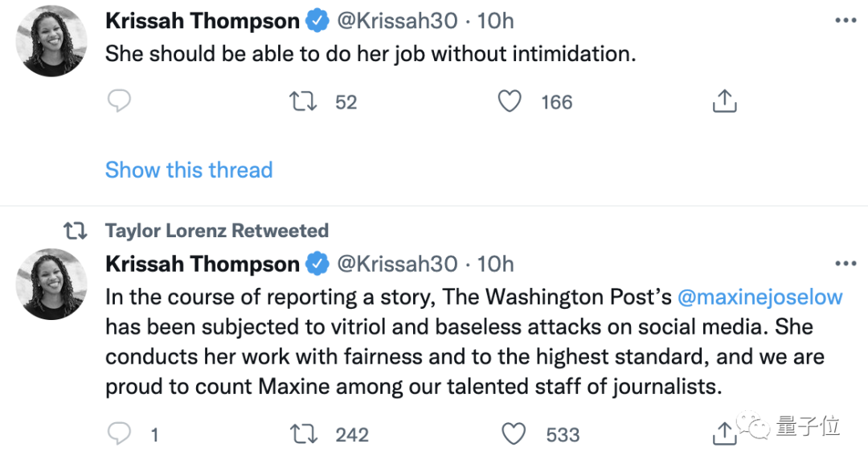The image size is (868, 464).
Task: Reply to the Washington Post tweet
Action: (119, 434)
